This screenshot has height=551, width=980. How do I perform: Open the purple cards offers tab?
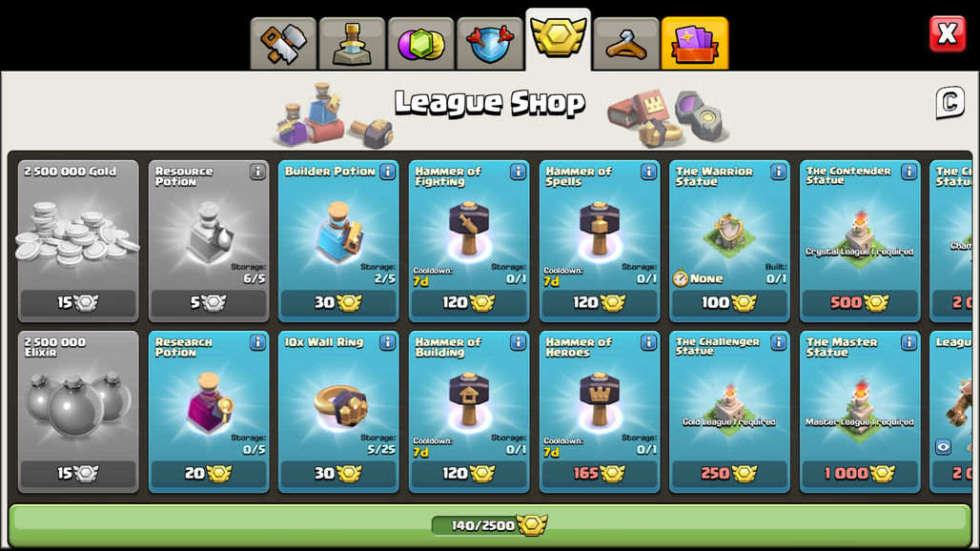695,44
